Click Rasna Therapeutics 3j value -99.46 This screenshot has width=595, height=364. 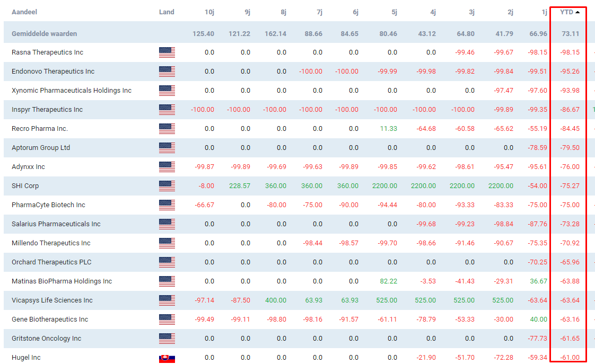pos(465,52)
